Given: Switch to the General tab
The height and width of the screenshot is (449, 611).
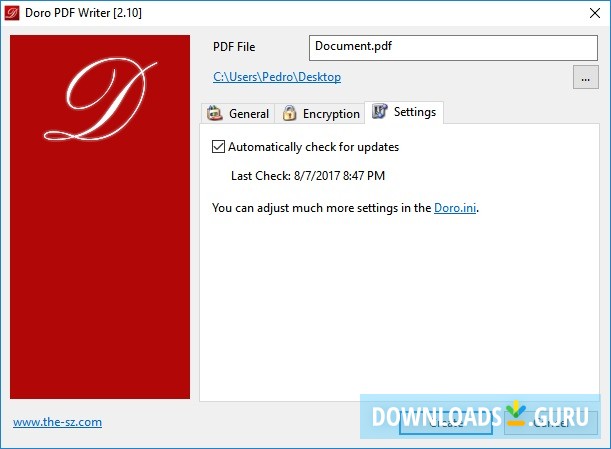Looking at the screenshot, I should (238, 113).
